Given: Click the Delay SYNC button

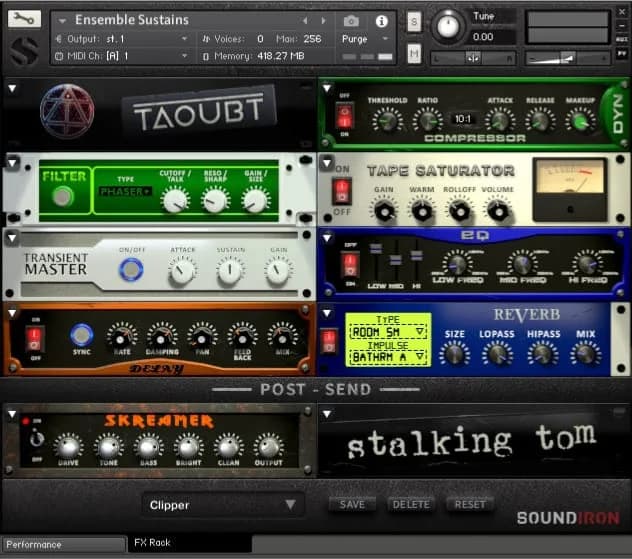Looking at the screenshot, I should coord(82,335).
